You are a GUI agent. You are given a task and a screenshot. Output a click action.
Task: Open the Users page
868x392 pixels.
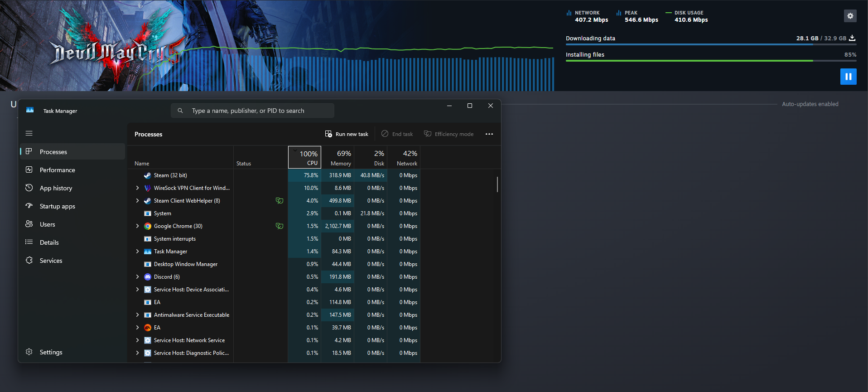72,224
